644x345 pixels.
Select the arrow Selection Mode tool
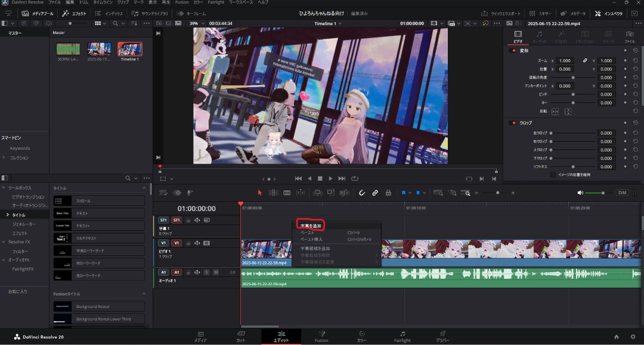coord(259,193)
